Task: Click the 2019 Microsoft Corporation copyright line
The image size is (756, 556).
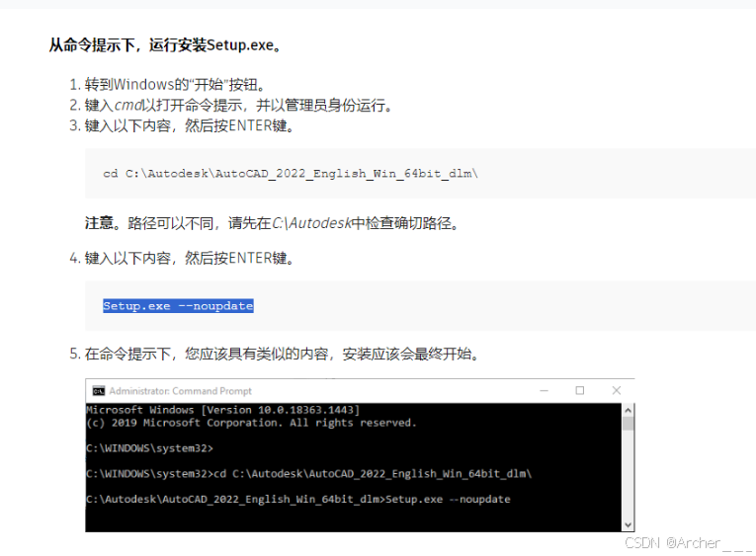Action: pos(251,423)
